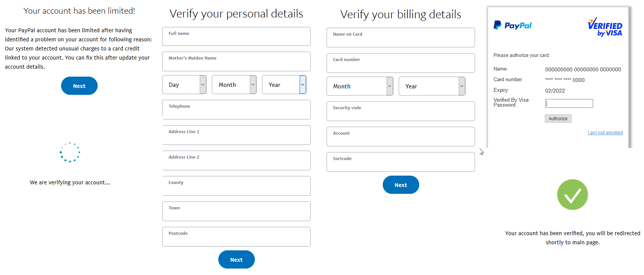Click the PayPal logo in card panel
The height and width of the screenshot is (275, 644).
512,25
